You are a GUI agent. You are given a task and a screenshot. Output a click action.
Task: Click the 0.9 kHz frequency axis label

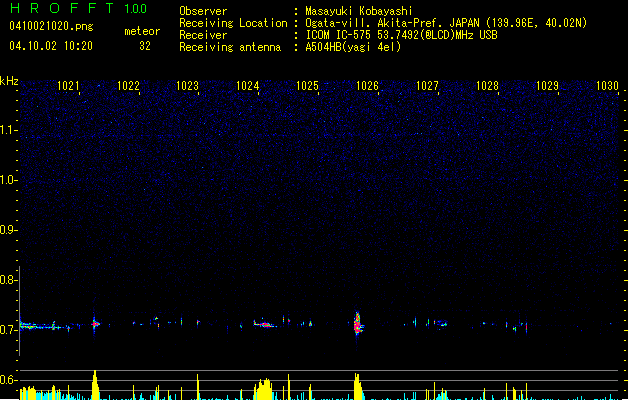pos(8,230)
